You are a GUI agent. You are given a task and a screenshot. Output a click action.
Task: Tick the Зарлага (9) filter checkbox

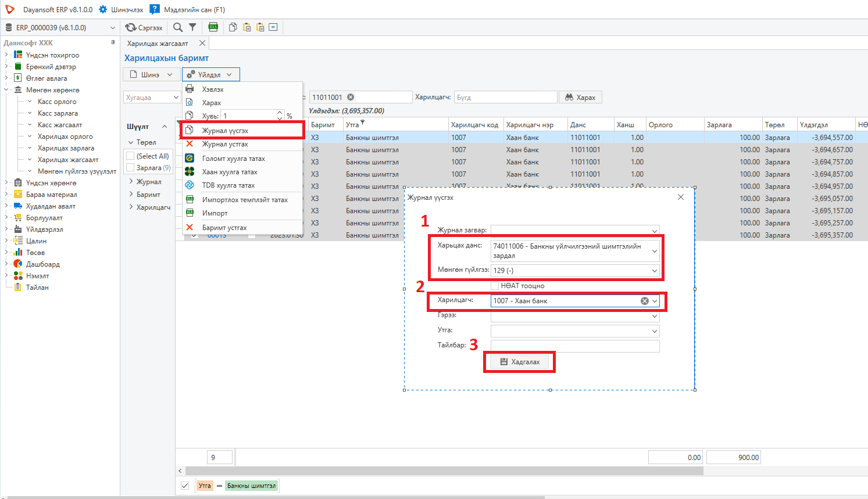(x=130, y=167)
